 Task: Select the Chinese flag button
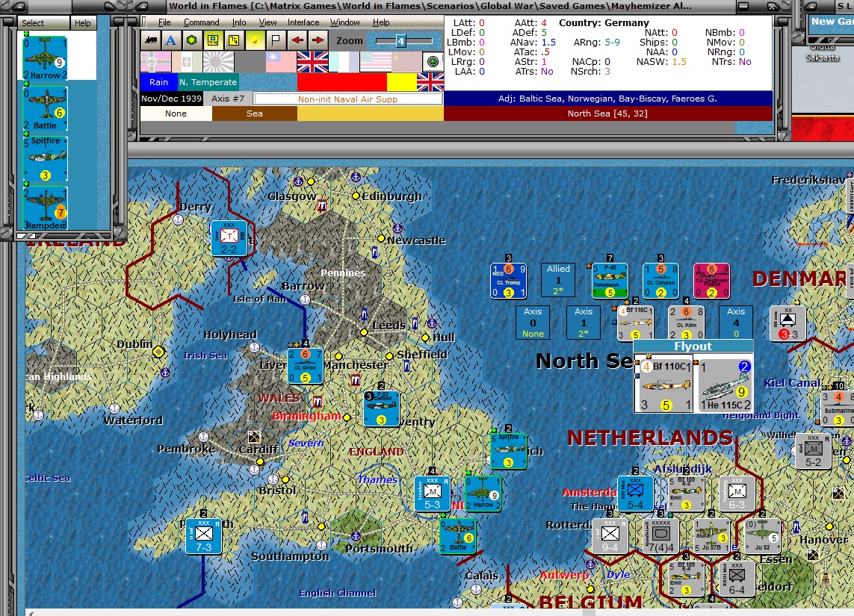coord(280,62)
